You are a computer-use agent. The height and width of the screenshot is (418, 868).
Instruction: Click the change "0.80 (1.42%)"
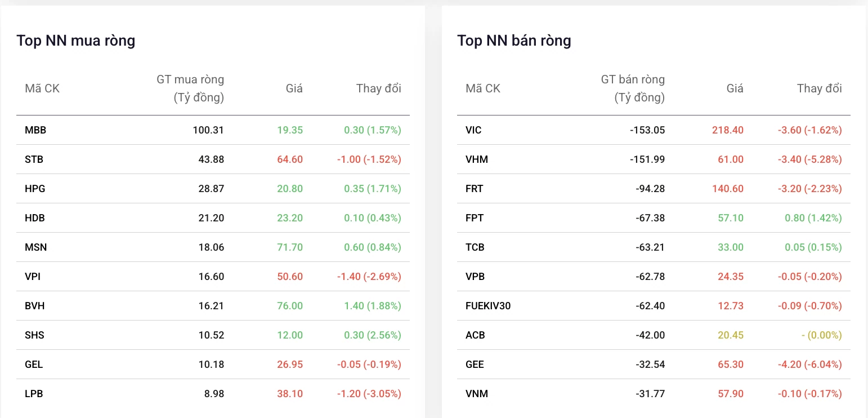pyautogui.click(x=813, y=218)
